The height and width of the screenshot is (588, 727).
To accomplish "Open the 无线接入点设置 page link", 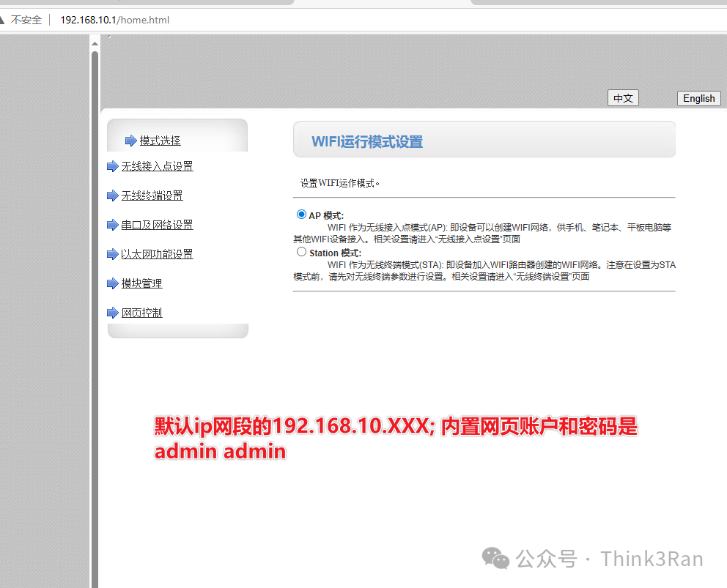I will pyautogui.click(x=157, y=167).
